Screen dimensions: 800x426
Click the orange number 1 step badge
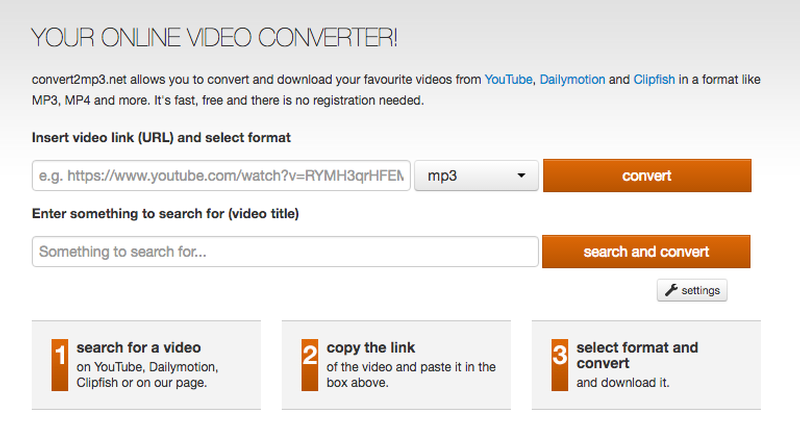click(x=59, y=356)
